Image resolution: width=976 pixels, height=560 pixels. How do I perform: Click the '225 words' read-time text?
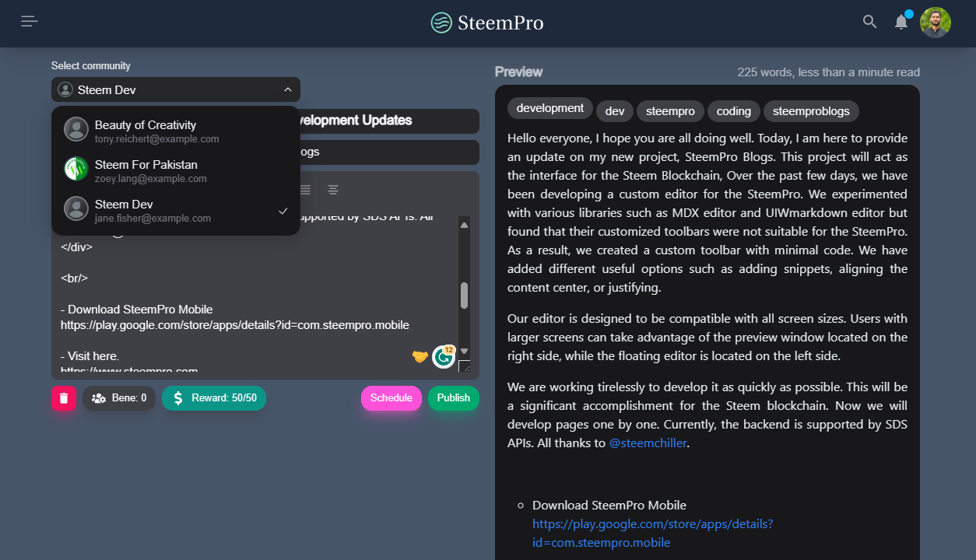[829, 72]
